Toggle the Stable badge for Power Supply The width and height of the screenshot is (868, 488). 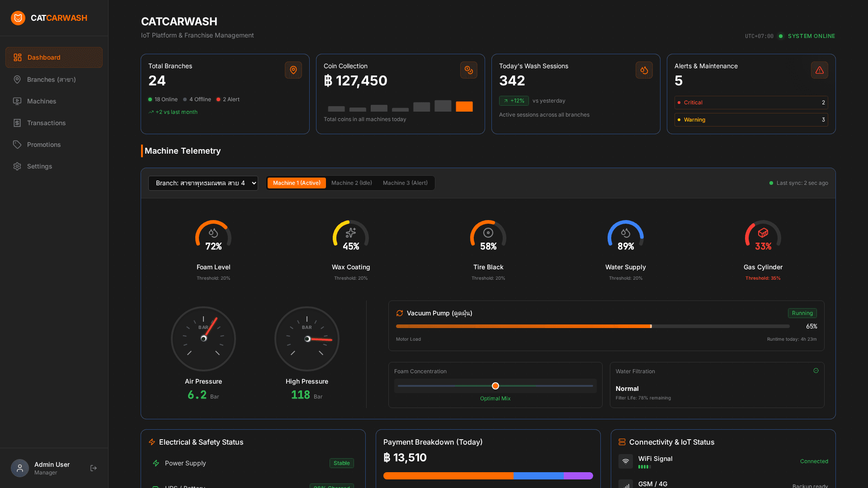click(341, 463)
